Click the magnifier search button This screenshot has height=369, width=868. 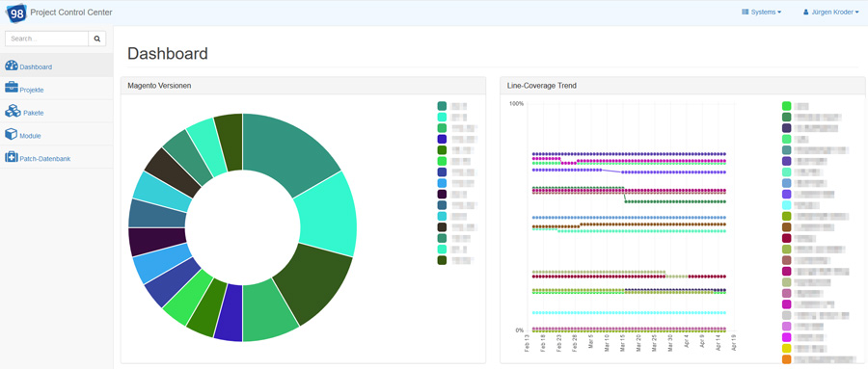[x=96, y=39]
